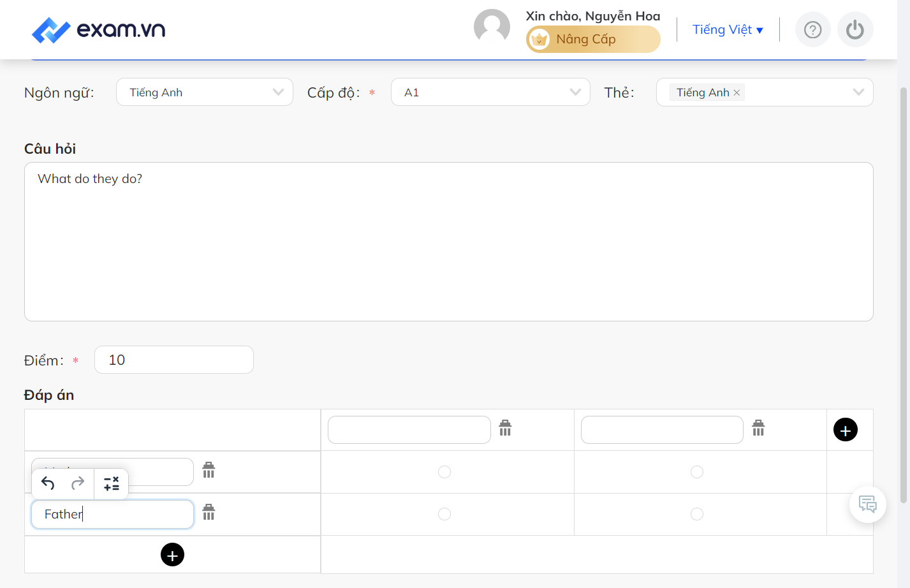Delete the second answer column
This screenshot has height=588, width=910.
pos(758,428)
